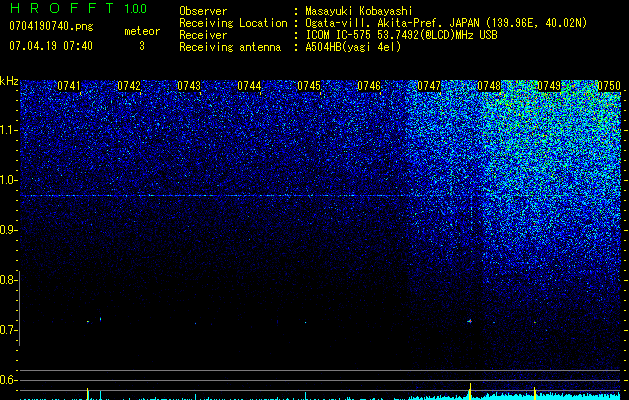The width and height of the screenshot is (629, 400).
Task: Click the tall yellow level spike below 0748
Action: pos(470,392)
